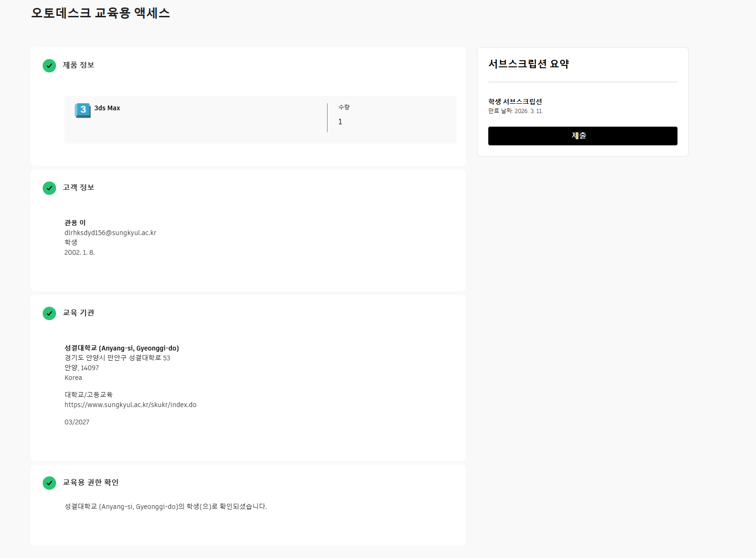Viewport: 756px width, 558px height.
Task: Click the 서브스크립션 요약 heading
Action: pos(528,64)
